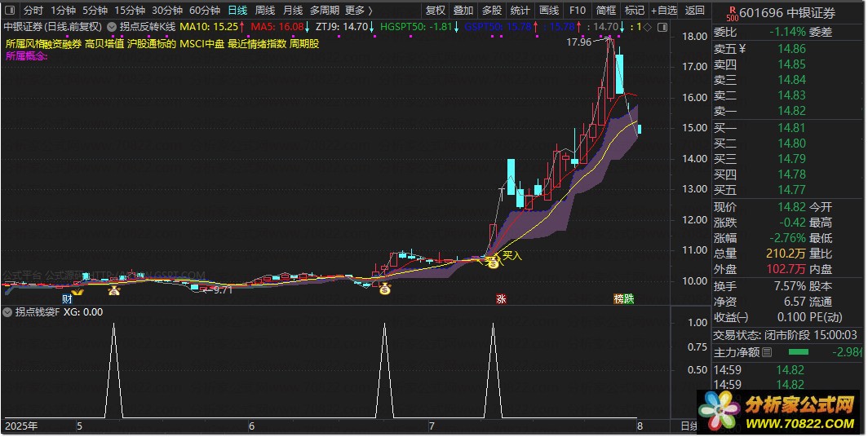This screenshot has width=868, height=437.
Task: Open the F10 company info
Action: [x=578, y=11]
